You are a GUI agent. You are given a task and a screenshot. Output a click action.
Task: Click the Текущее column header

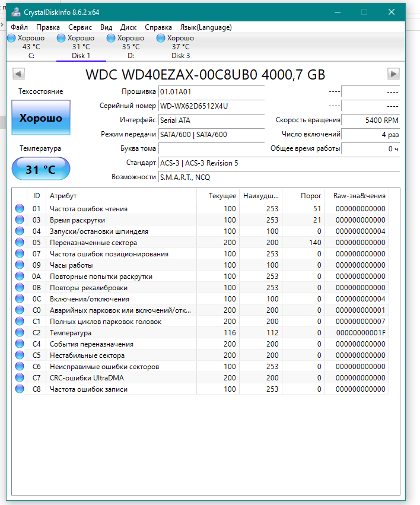[218, 195]
